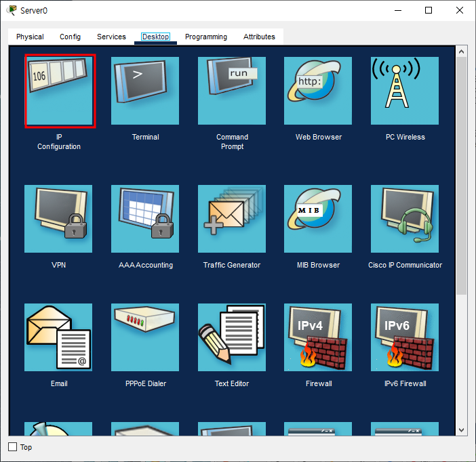Open the VPN app icon
Image resolution: width=476 pixels, height=462 pixels.
(58, 219)
